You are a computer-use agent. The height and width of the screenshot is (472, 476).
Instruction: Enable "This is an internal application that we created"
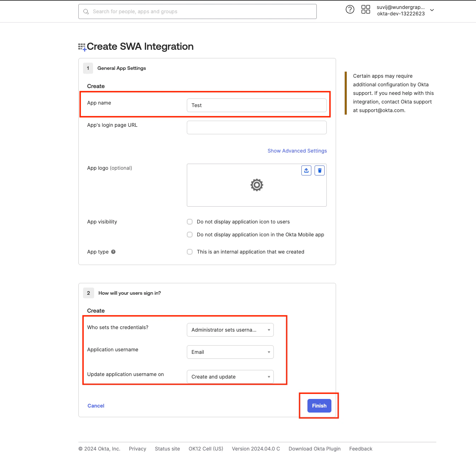(x=189, y=252)
